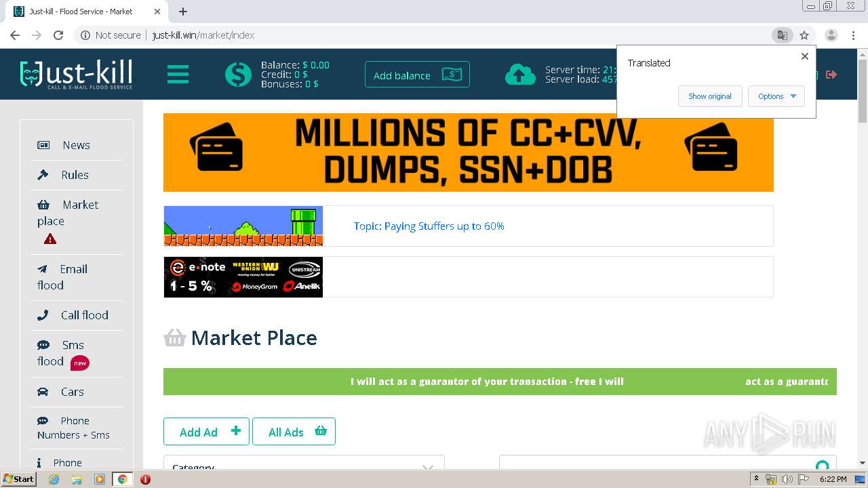868x488 pixels.
Task: Click Internet Explorer taskbar icon
Action: (x=54, y=479)
